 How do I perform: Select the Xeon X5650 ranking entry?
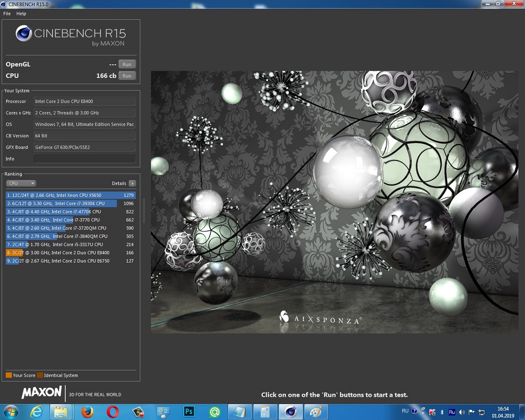point(70,195)
